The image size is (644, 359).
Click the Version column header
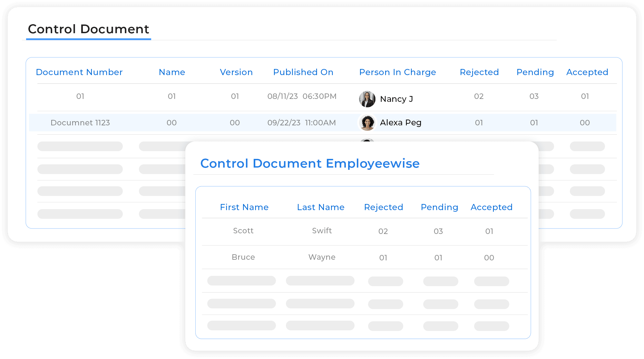[x=236, y=72]
